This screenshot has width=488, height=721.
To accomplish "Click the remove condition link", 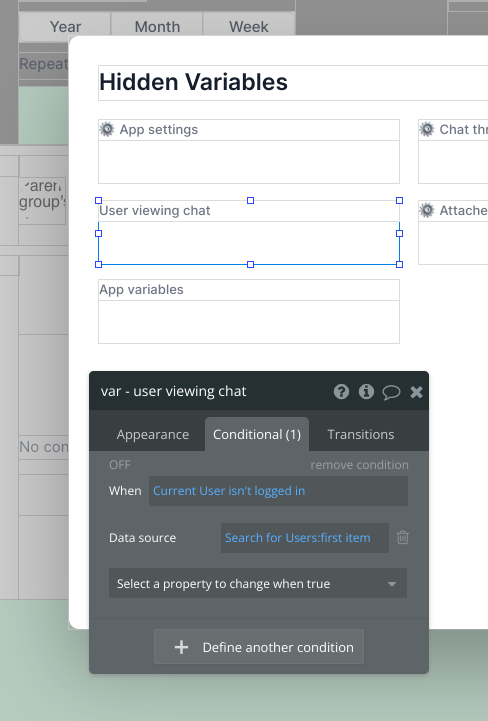I will [359, 465].
